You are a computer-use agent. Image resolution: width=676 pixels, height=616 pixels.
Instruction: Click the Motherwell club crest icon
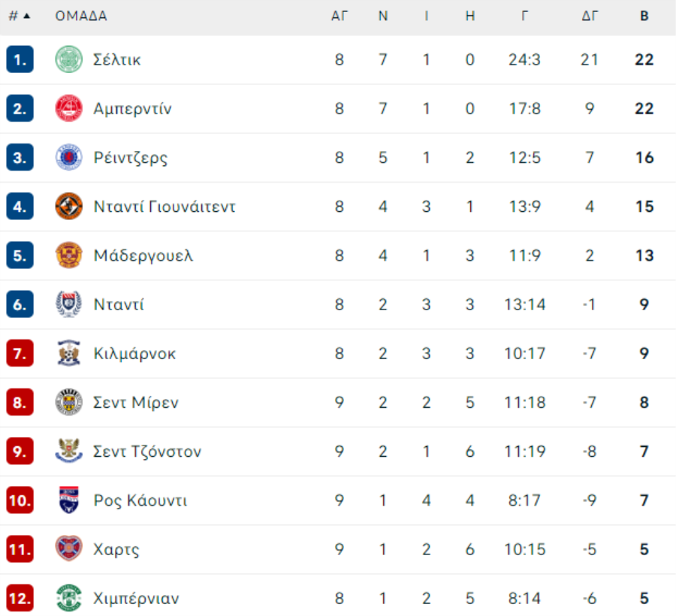[x=69, y=255]
